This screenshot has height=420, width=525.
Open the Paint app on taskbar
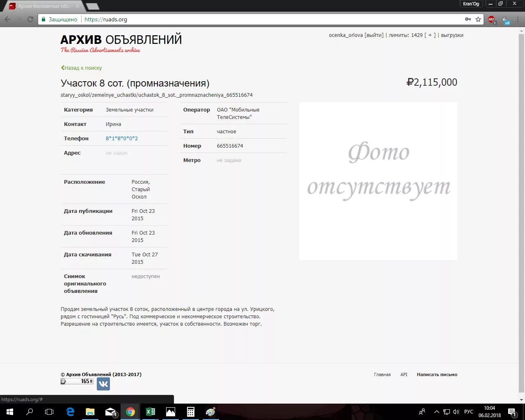point(210,412)
